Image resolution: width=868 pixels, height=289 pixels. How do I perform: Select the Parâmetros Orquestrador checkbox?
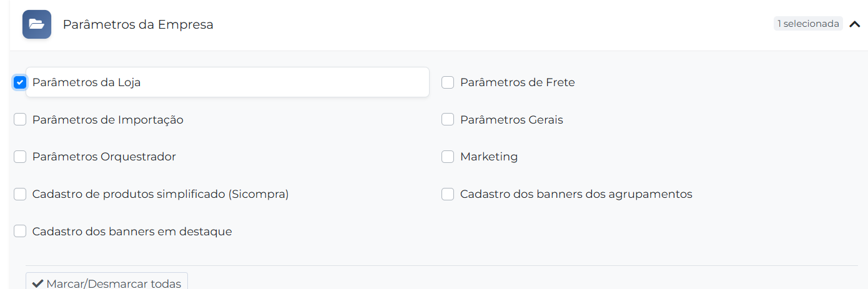point(20,157)
